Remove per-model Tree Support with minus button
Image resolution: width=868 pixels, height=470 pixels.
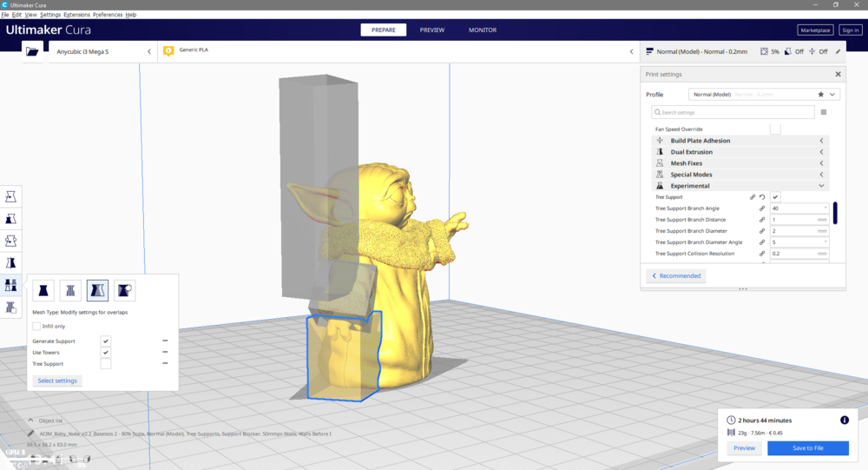point(165,364)
